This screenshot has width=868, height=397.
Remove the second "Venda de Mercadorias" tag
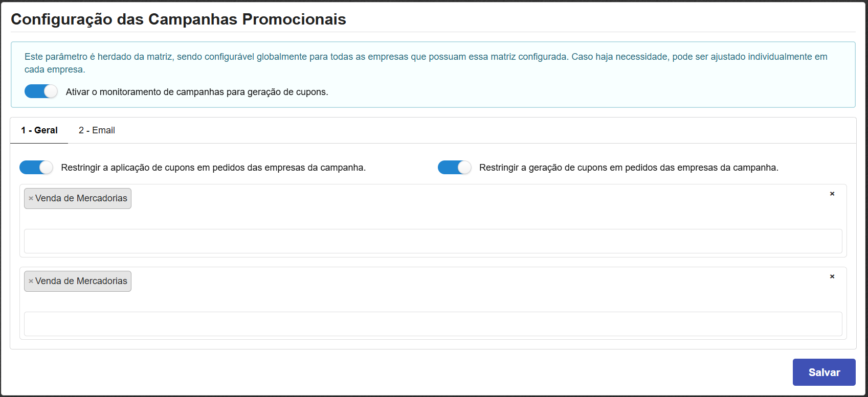(31, 281)
